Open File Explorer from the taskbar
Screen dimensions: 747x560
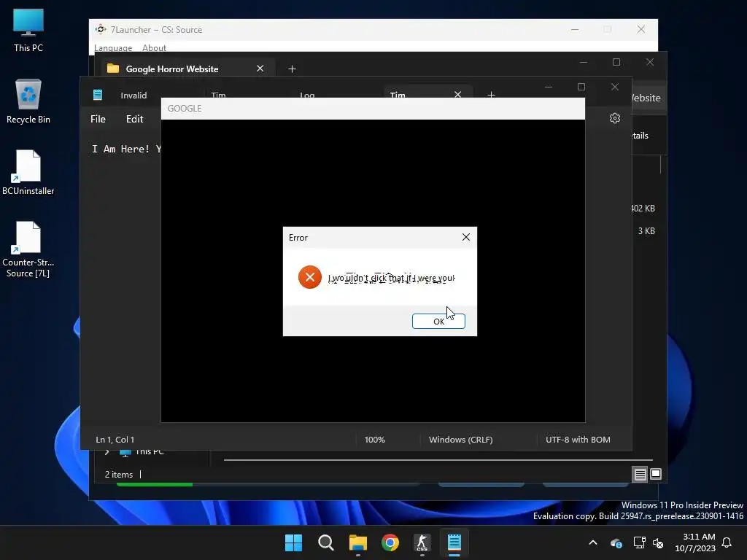tap(357, 542)
